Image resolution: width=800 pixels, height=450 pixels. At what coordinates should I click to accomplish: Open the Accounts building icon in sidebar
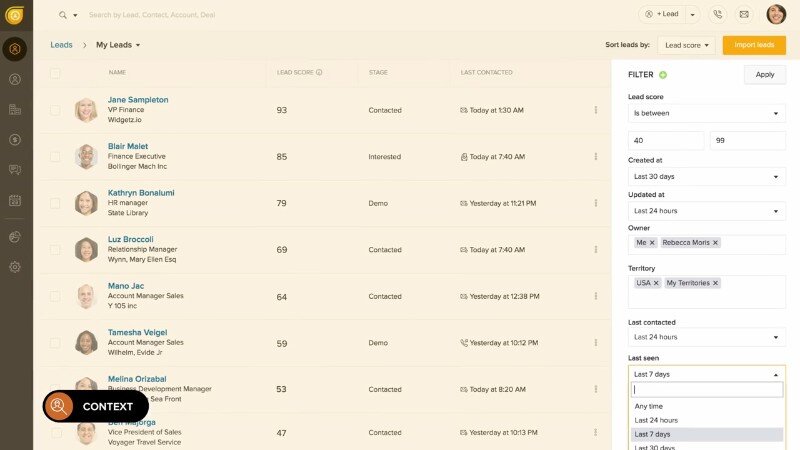pos(15,110)
